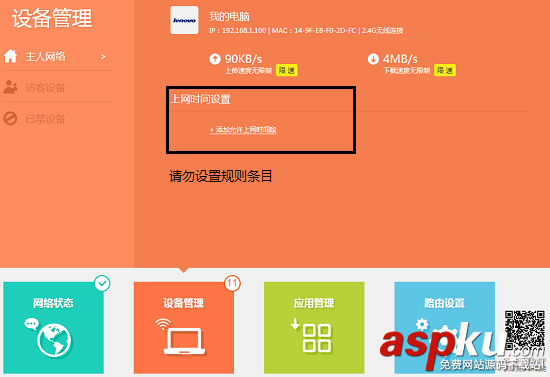Click the yellow 限速 button for upload speed
550x377 pixels.
[287, 70]
